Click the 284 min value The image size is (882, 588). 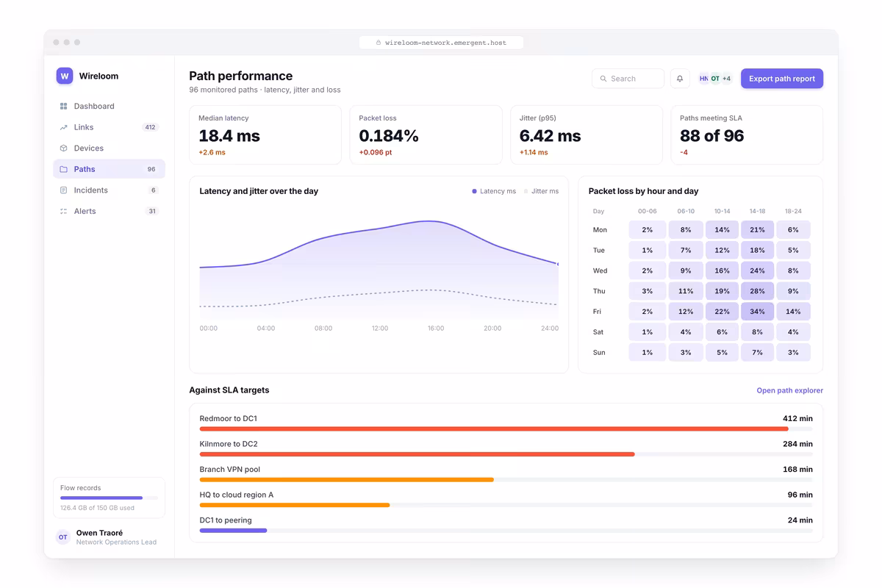pos(797,444)
